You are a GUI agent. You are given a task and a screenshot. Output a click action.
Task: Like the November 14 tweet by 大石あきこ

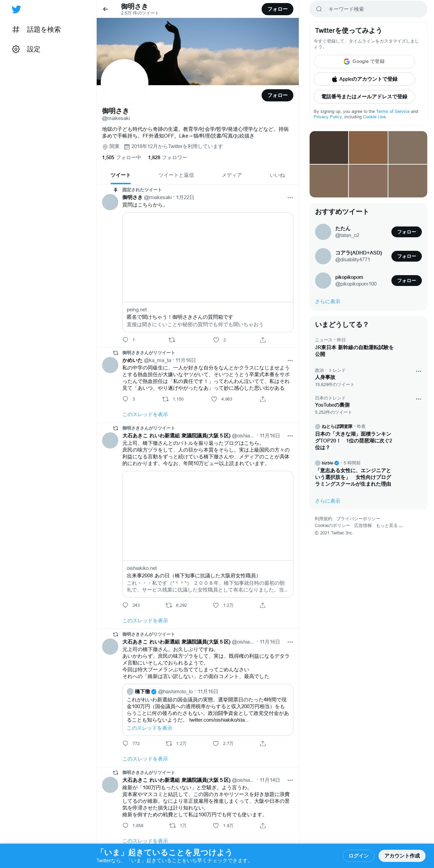point(216,826)
